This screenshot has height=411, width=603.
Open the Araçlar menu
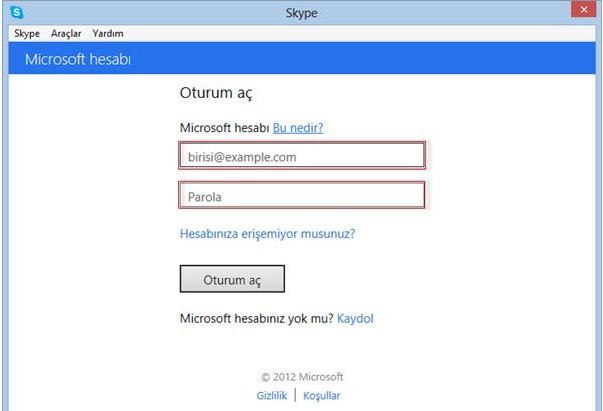[x=66, y=33]
